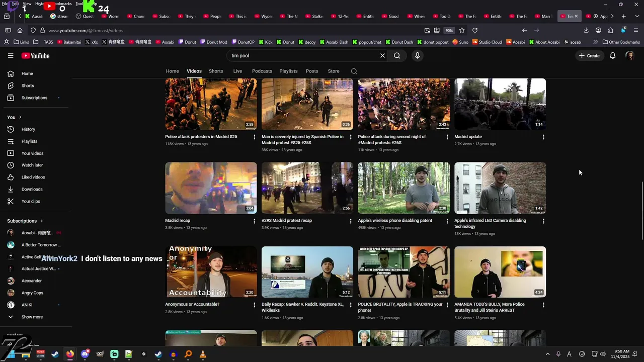The height and width of the screenshot is (362, 644).
Task: Click the page vertical scrollbar
Action: (x=642, y=211)
